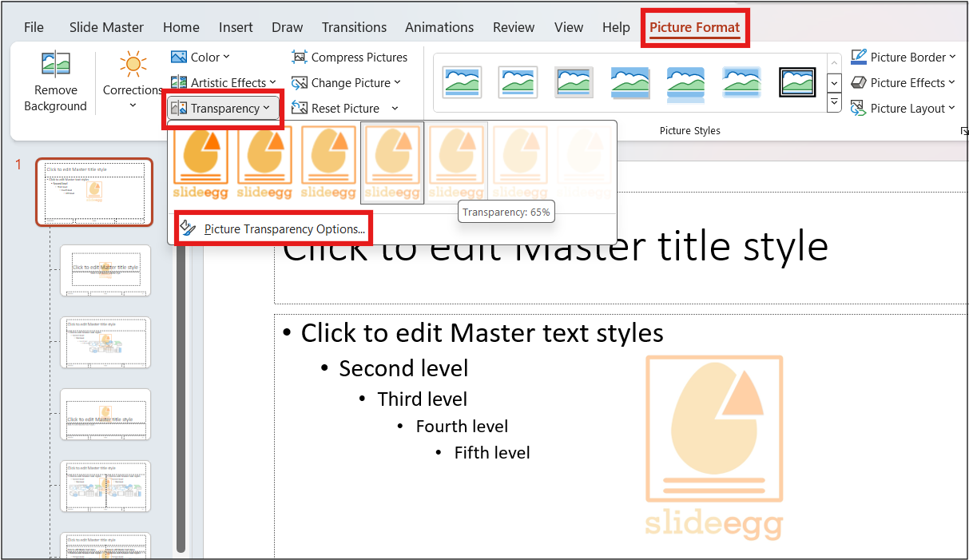969x560 pixels.
Task: Switch to the Review tab
Action: 514,27
